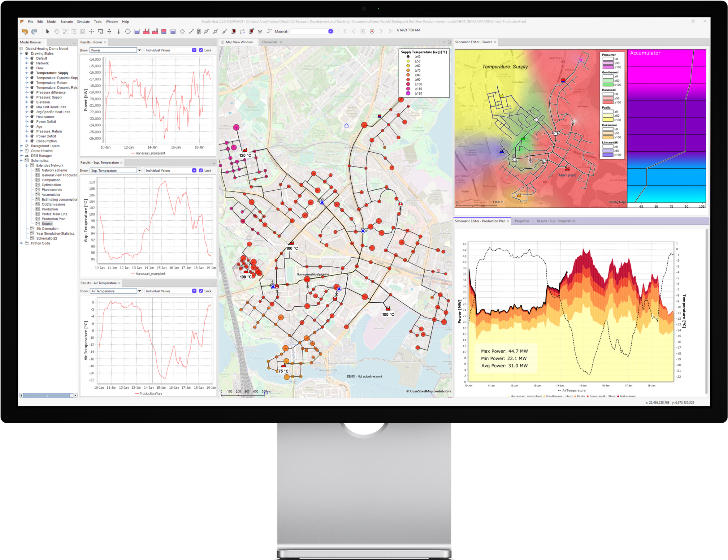Toggle Lock in Air Temperature panel
Screen dimensions: 728x560
pos(201,291)
